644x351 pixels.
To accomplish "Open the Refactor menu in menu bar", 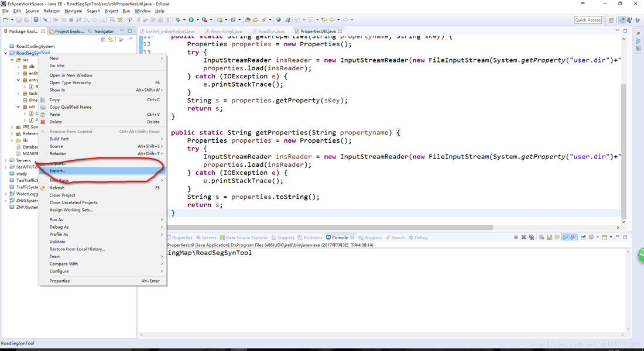I will pyautogui.click(x=52, y=11).
